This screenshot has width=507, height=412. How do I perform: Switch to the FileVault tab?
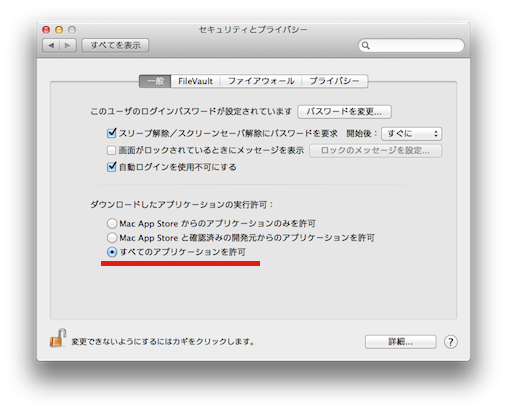click(x=195, y=81)
